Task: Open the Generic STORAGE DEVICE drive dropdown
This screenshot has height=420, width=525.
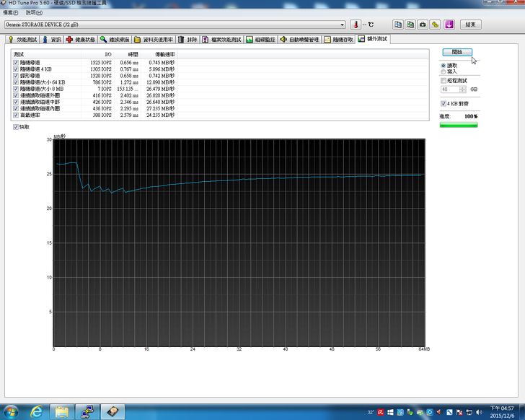Action: 343,25
